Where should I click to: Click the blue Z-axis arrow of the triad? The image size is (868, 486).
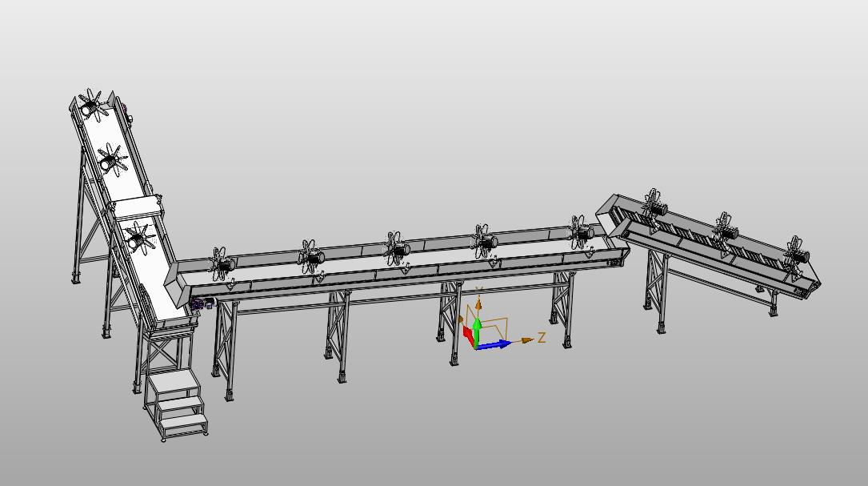pyautogui.click(x=494, y=345)
